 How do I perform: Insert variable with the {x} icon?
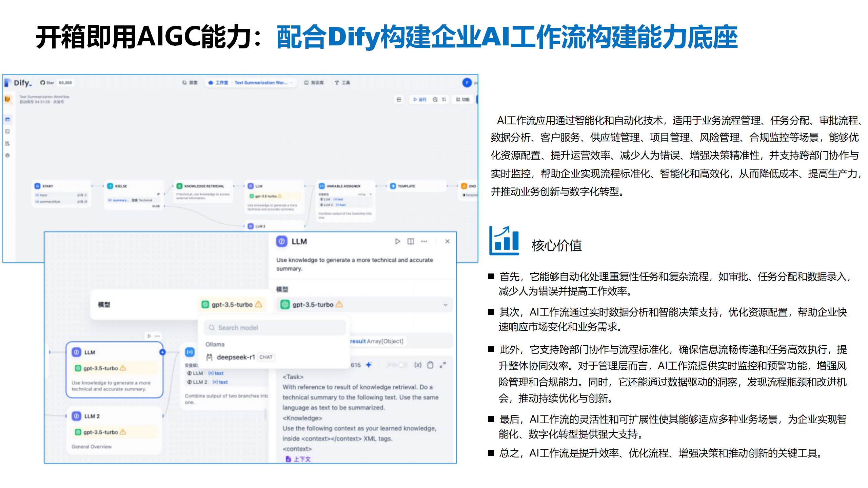418,365
